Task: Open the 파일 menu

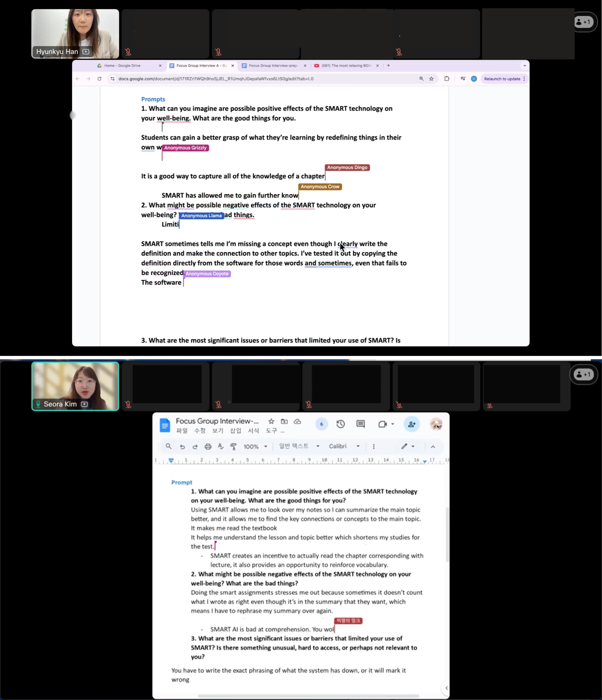Action: coord(182,431)
